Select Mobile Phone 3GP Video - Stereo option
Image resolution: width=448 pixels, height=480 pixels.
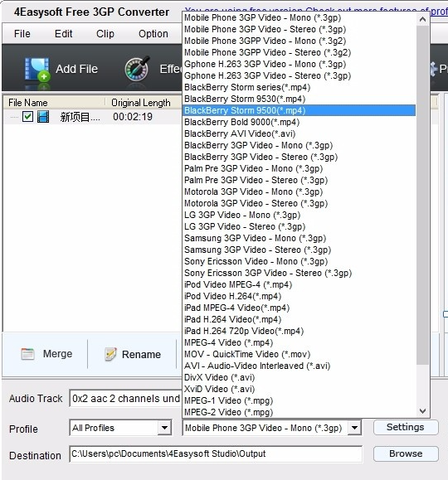click(299, 29)
